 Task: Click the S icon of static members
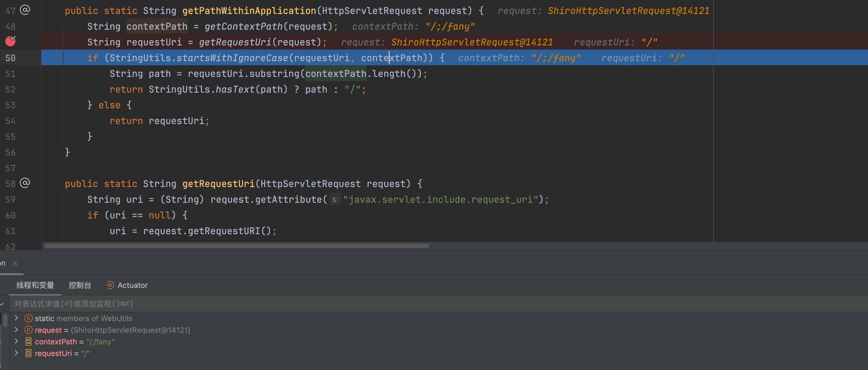pyautogui.click(x=29, y=318)
